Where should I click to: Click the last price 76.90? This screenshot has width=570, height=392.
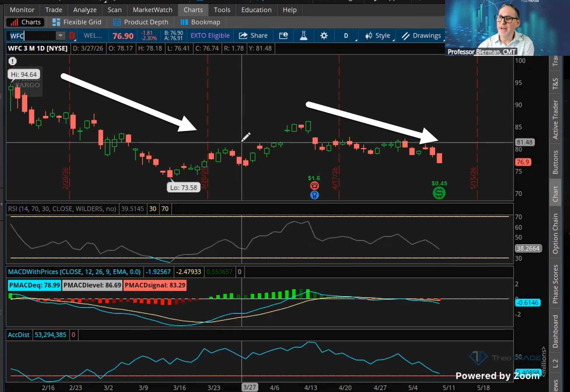coord(123,36)
